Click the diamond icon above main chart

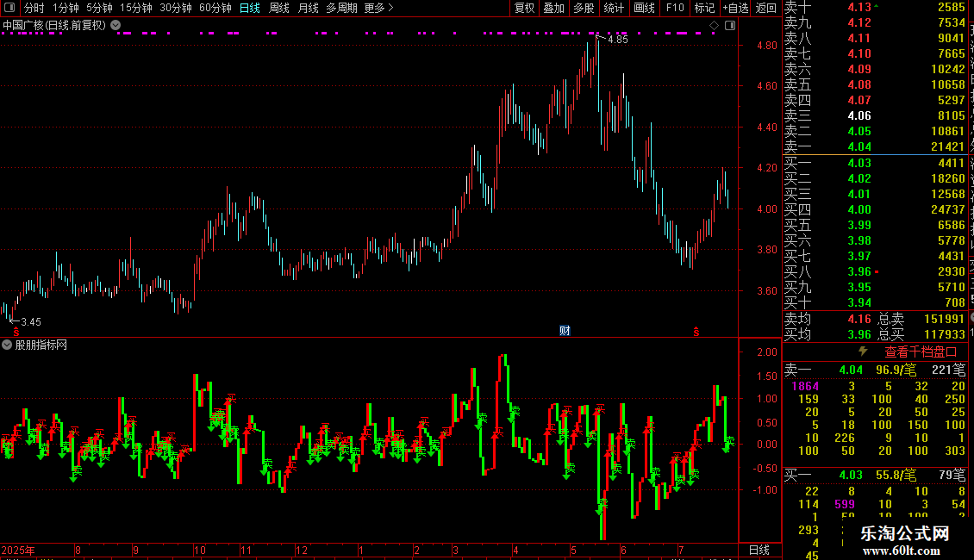[714, 26]
